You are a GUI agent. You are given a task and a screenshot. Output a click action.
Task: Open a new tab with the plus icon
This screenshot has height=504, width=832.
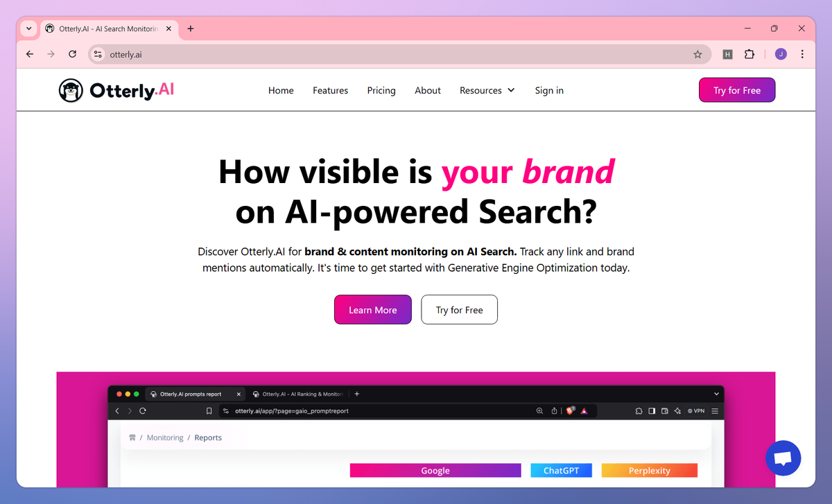191,28
